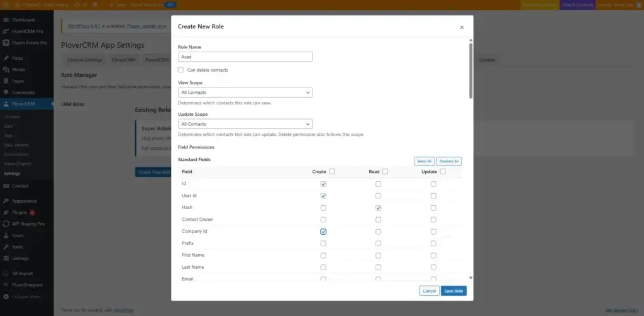Image resolution: width=644 pixels, height=316 pixels.
Task: Open the View Scope dropdown
Action: [x=245, y=93]
